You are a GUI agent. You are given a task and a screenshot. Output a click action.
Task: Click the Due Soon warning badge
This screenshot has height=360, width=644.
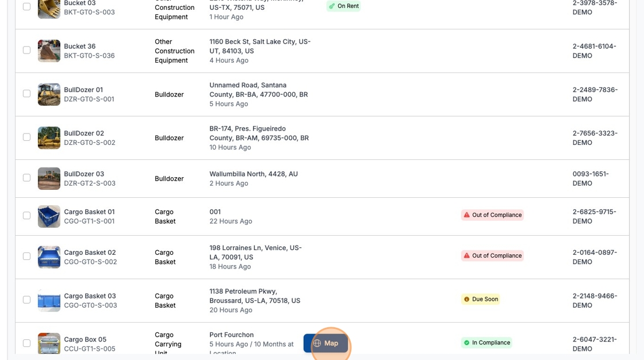point(481,300)
